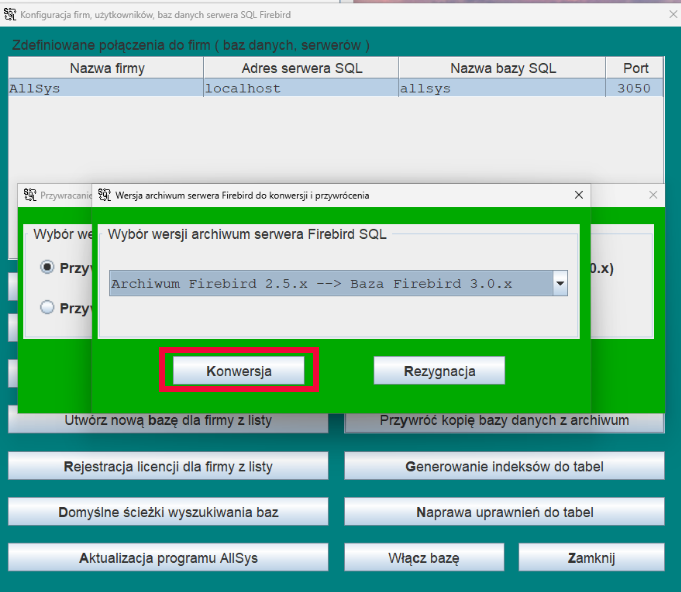Click the Port column header
The image size is (681, 592).
(x=635, y=68)
